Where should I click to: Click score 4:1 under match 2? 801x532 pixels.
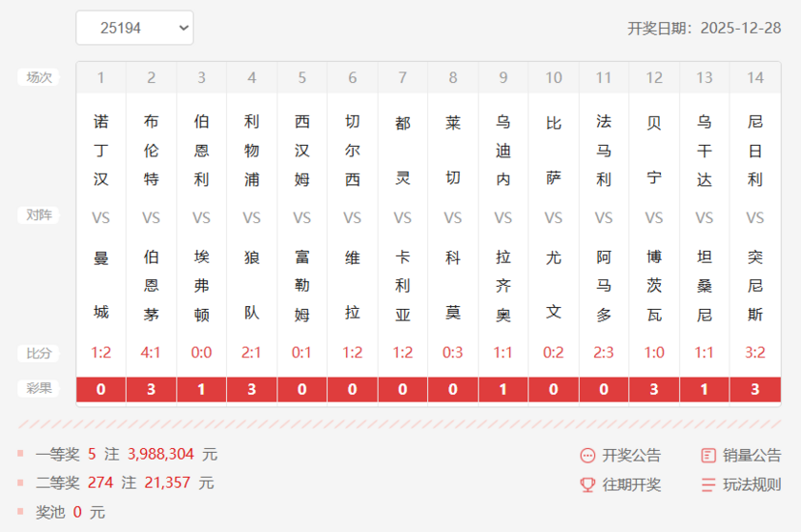pos(151,353)
